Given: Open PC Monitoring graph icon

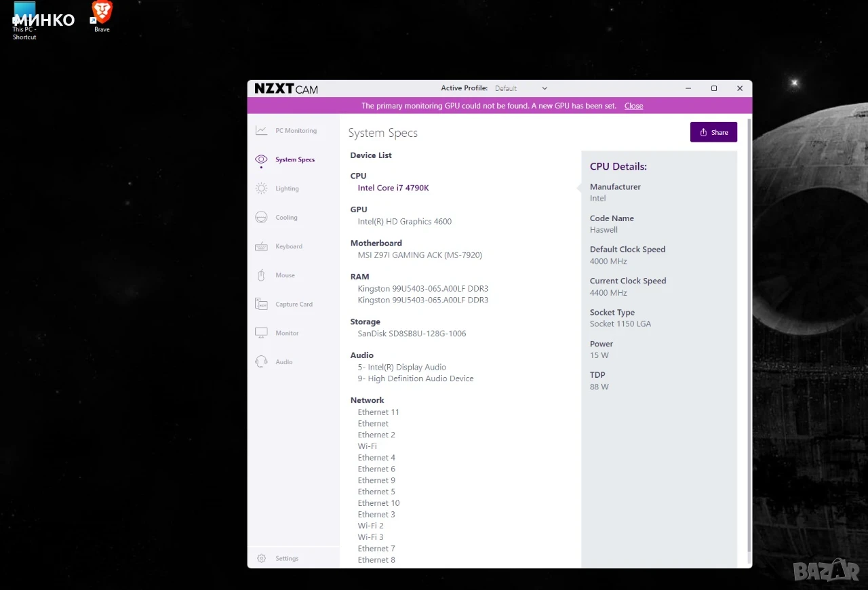Looking at the screenshot, I should 261,131.
